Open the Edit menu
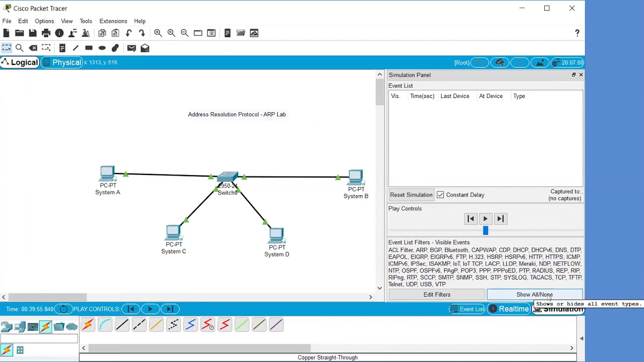644x362 pixels. [23, 21]
